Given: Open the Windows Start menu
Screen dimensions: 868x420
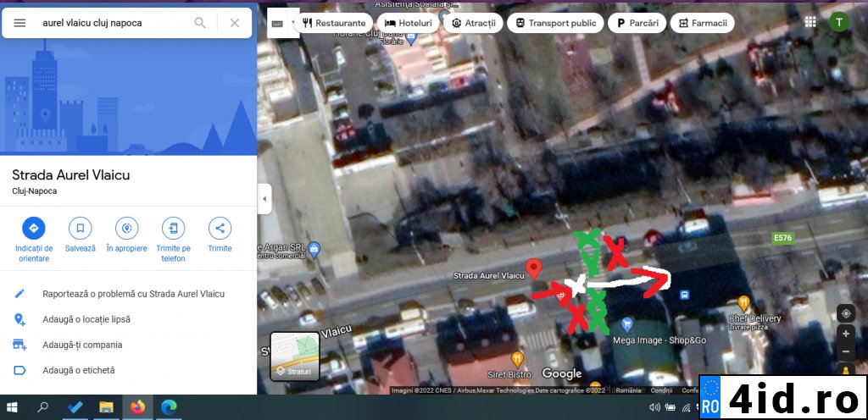Looking at the screenshot, I should (12, 408).
